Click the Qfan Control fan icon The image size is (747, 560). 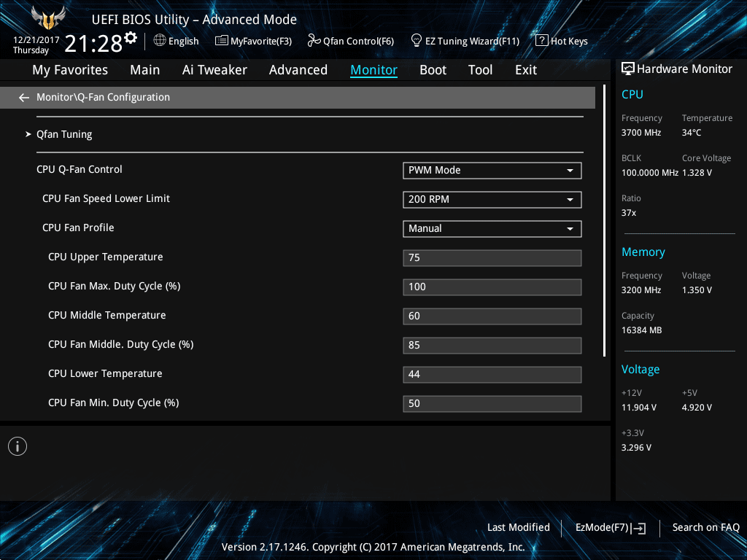pyautogui.click(x=314, y=41)
